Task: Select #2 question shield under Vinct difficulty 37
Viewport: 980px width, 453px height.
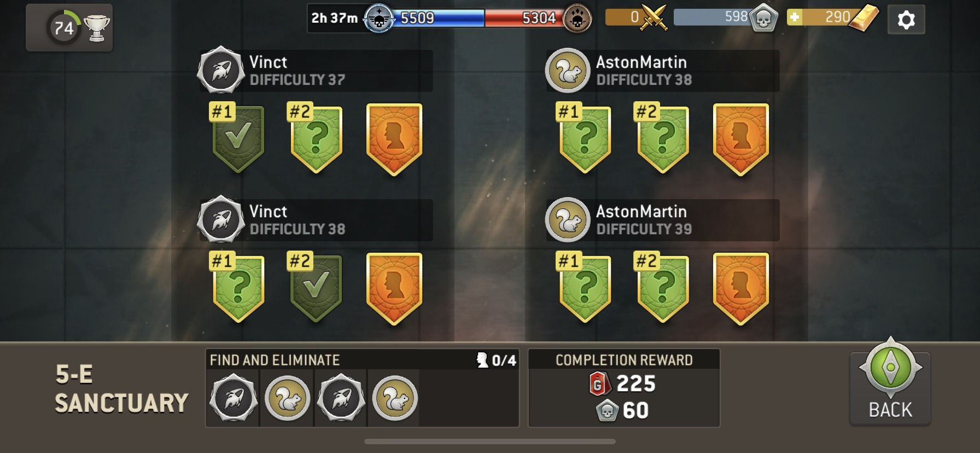Action: pyautogui.click(x=316, y=139)
